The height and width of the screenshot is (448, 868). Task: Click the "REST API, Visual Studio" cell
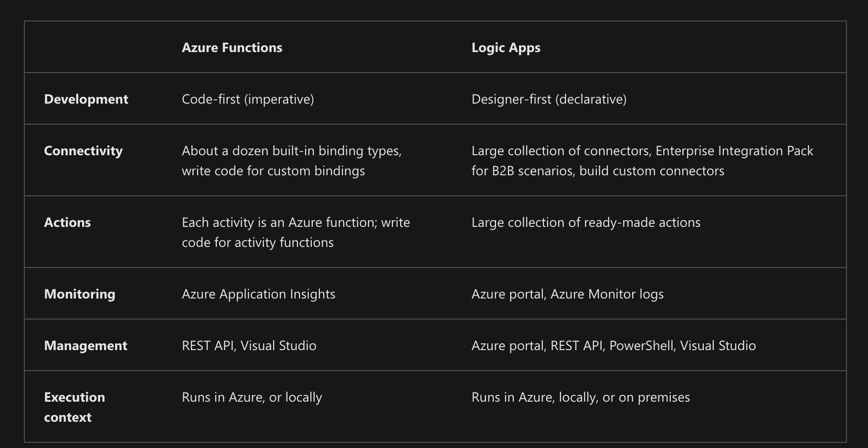249,346
